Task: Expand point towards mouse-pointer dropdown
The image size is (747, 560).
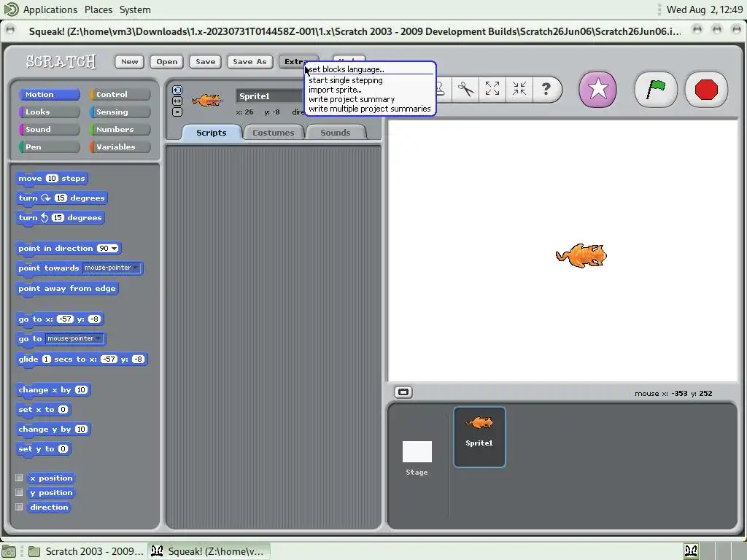Action: tap(136, 268)
